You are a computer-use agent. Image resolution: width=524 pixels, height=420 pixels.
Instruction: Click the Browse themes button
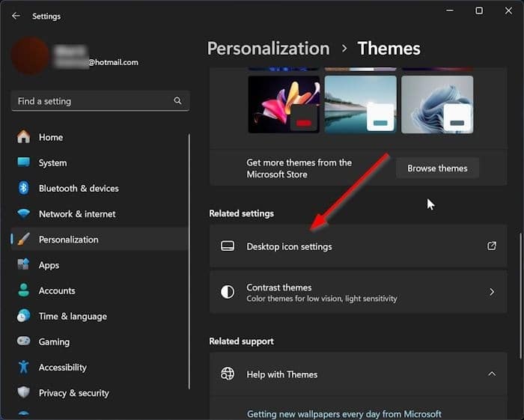(x=437, y=168)
